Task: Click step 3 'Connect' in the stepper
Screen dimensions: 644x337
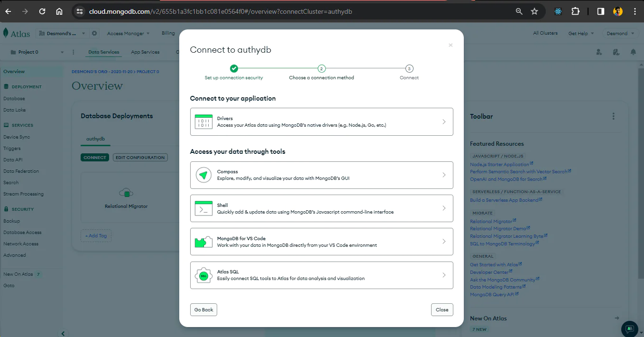Action: (409, 73)
